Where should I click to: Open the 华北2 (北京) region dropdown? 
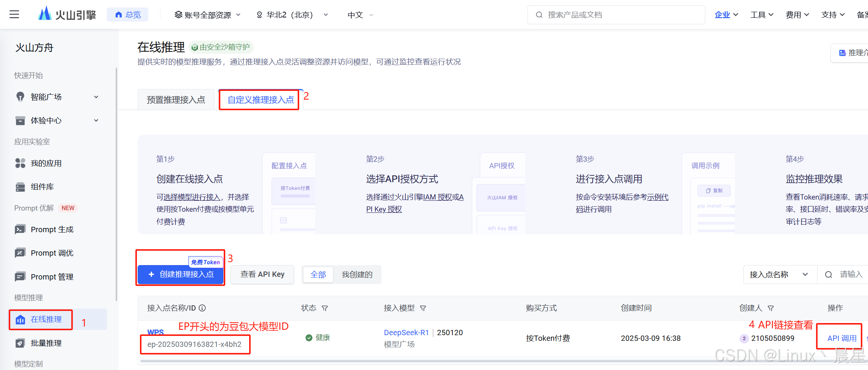(x=292, y=15)
